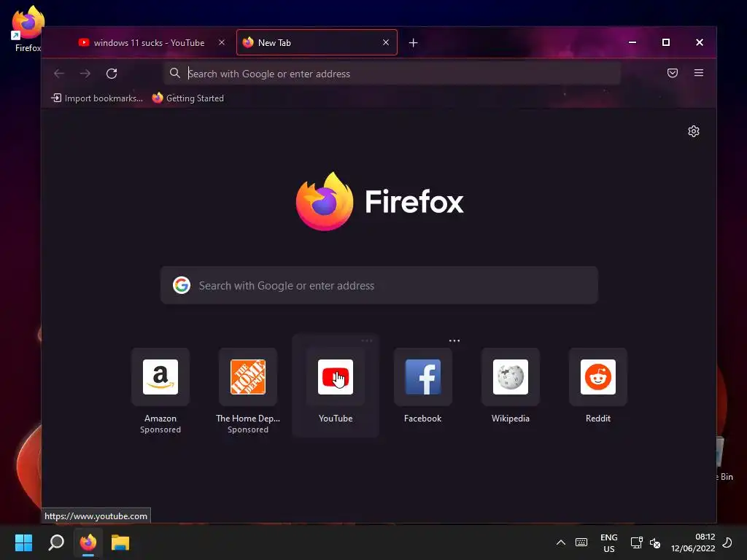Viewport: 747px width, 560px height.
Task: Show hidden tray icons chevron
Action: [x=561, y=542]
